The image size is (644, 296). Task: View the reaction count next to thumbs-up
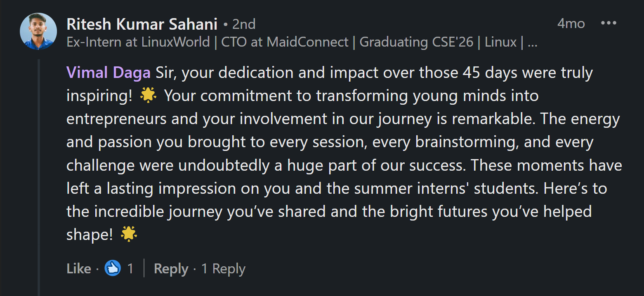coord(130,269)
